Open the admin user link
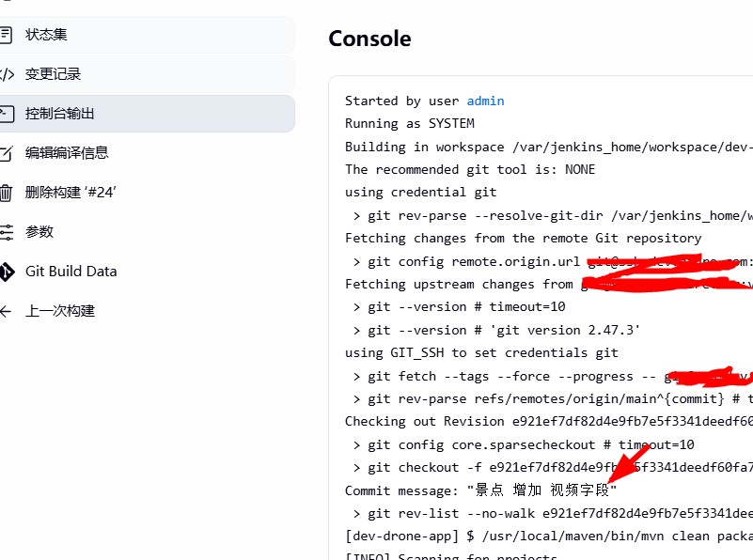Screen dimensions: 753x560 485,101
